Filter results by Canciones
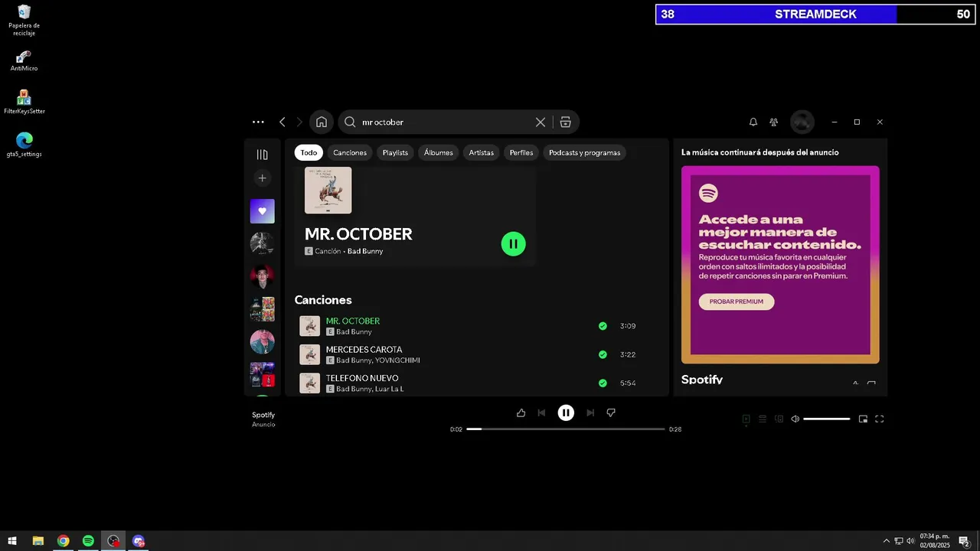 click(350, 152)
